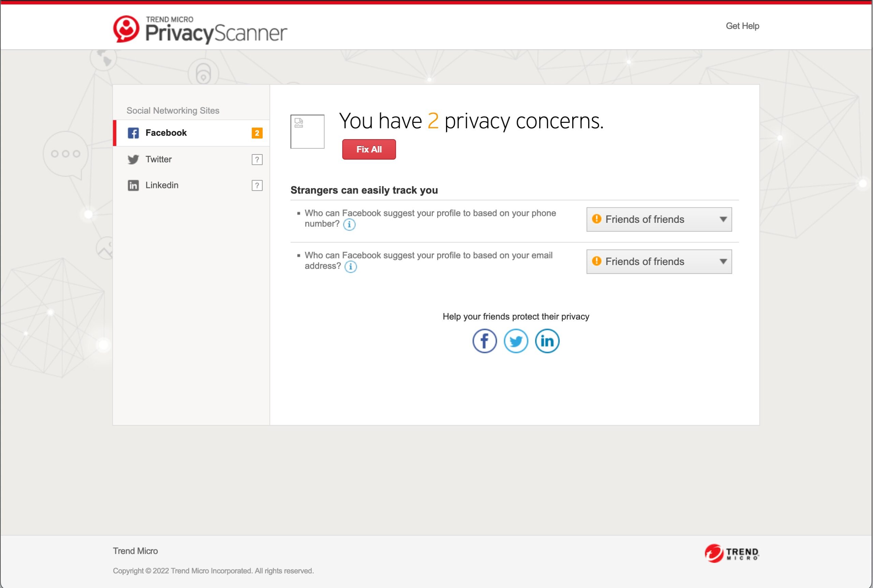This screenshot has height=588, width=873.
Task: Click the Linkedin logo icon in sidebar
Action: [133, 185]
